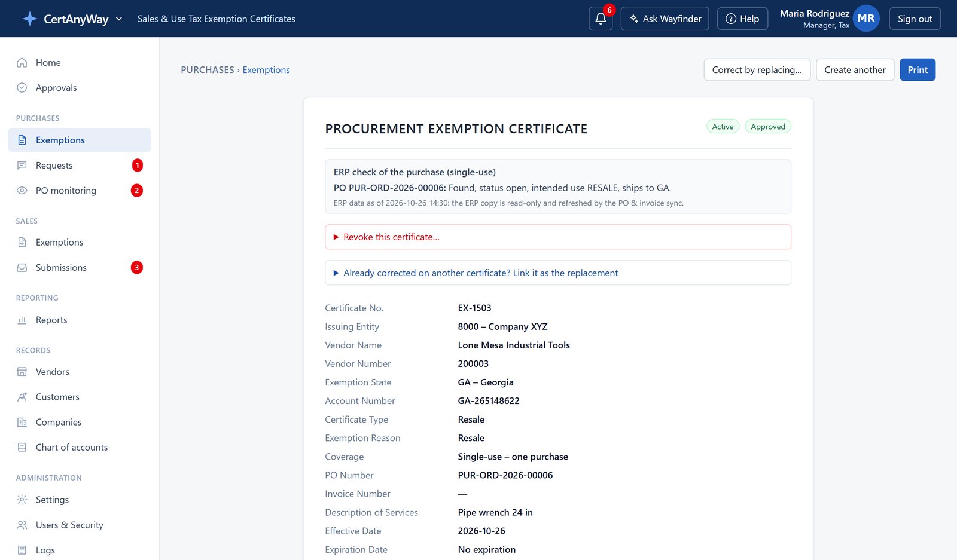Open PO monitoring page

click(80, 190)
